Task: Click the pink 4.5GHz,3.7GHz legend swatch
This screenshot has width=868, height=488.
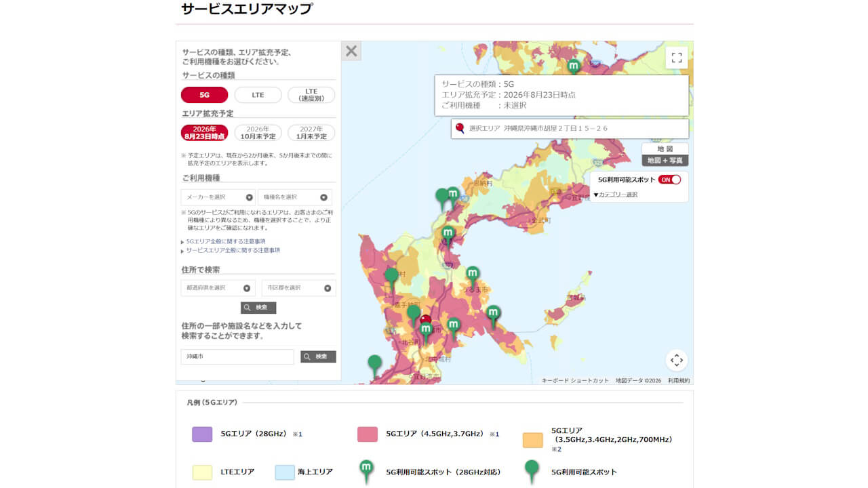Action: (x=368, y=434)
